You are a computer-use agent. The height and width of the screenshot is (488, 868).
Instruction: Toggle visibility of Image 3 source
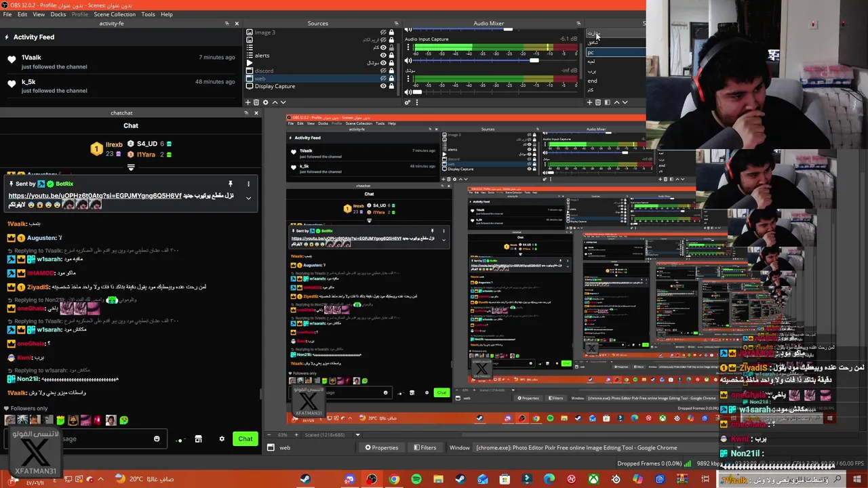coord(383,33)
